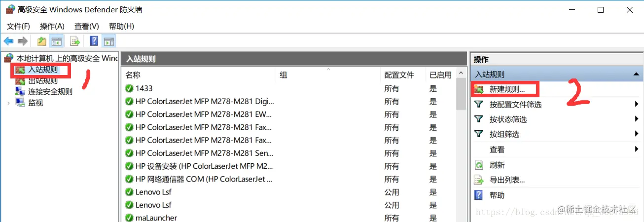Viewport: 644px width, 222px height.
Task: Click the 出站规则 tree icon
Action: click(x=20, y=81)
